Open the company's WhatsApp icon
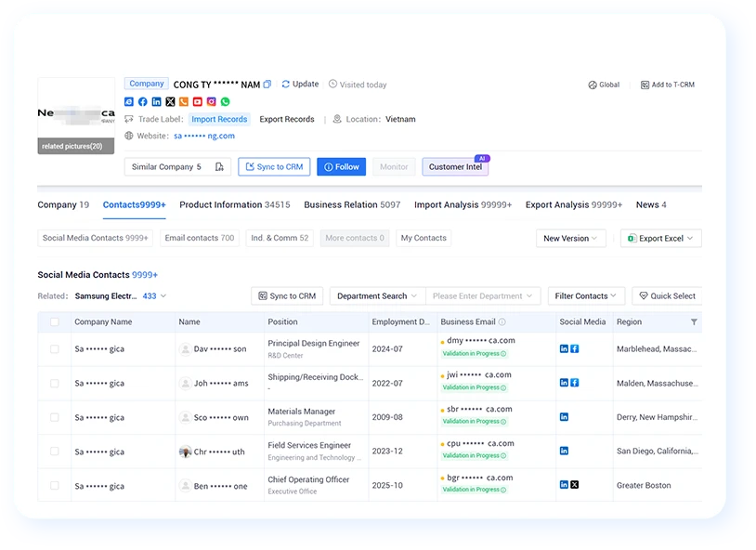The image size is (756, 550). click(x=225, y=102)
